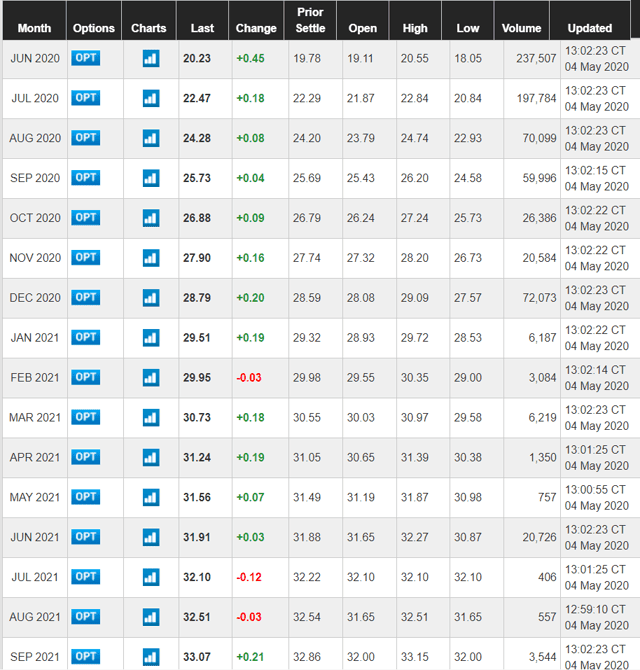Screen dimensions: 640x670
Task: Open the chart icon for JUN 2021
Action: coord(151,537)
